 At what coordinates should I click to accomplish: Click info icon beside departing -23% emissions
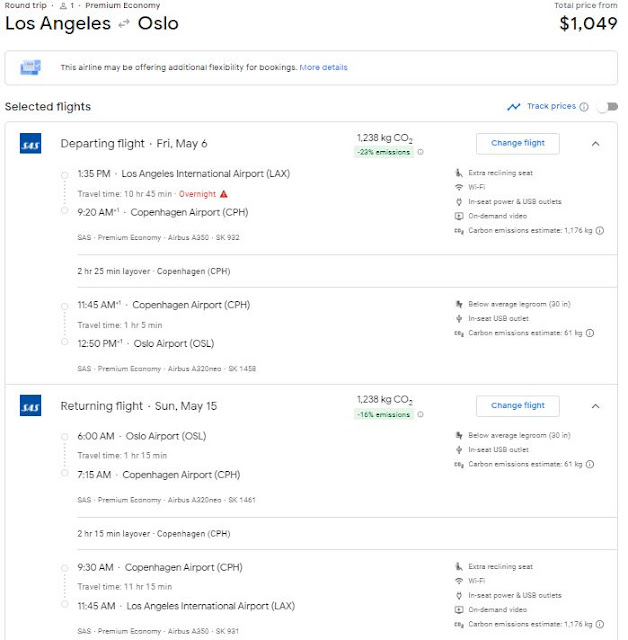(420, 153)
